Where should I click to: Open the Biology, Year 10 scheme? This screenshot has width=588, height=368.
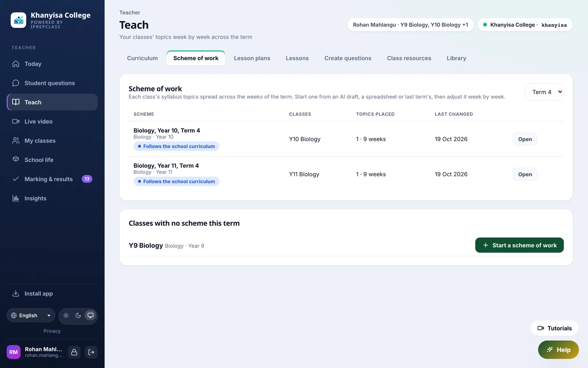click(525, 139)
